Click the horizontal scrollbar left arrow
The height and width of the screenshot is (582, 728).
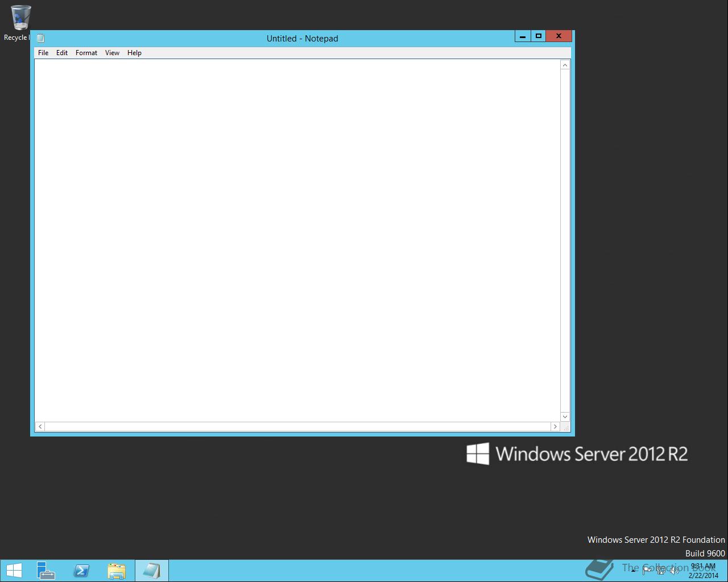pyautogui.click(x=40, y=426)
